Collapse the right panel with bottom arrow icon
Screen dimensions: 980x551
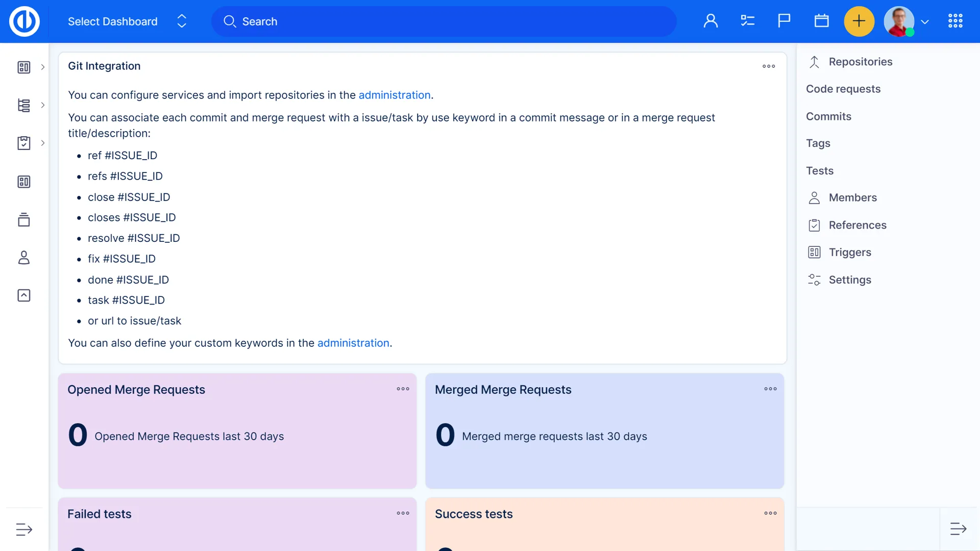958,529
